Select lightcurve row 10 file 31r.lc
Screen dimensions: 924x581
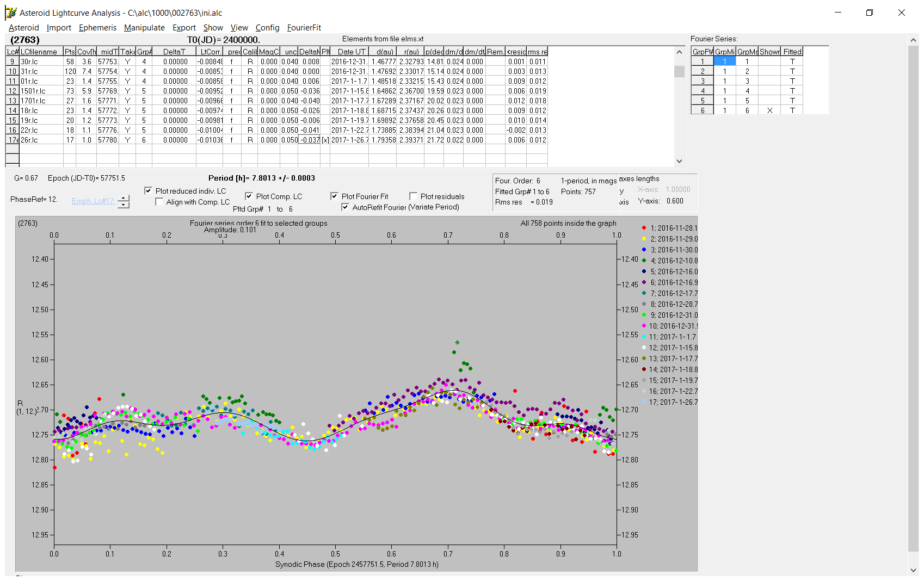(x=276, y=71)
